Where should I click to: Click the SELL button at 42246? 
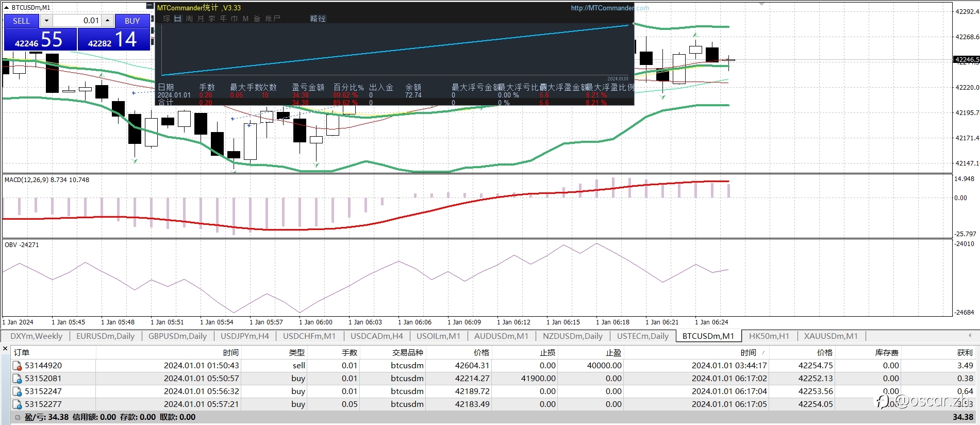pyautogui.click(x=40, y=39)
